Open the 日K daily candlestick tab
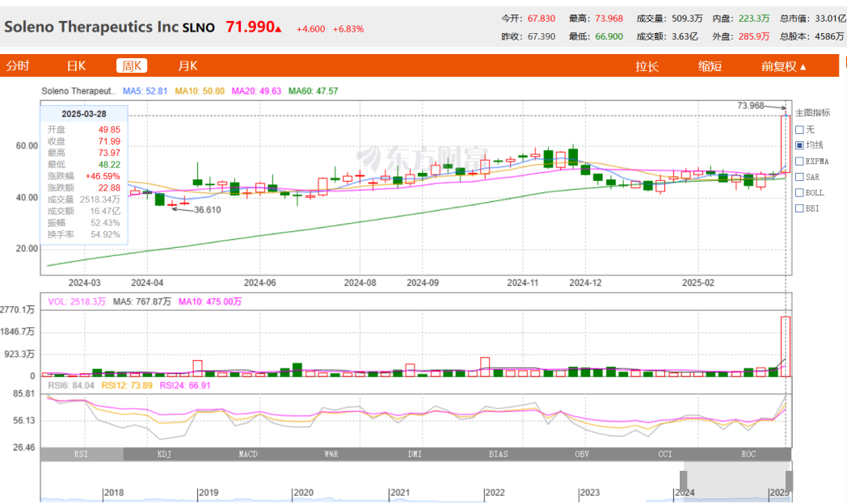Viewport: 847px width, 504px height. coord(76,66)
